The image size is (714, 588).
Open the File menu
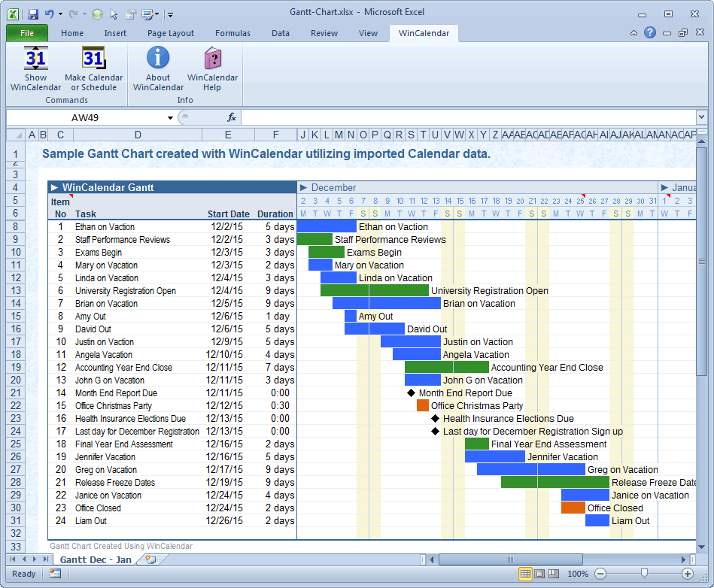[x=26, y=33]
